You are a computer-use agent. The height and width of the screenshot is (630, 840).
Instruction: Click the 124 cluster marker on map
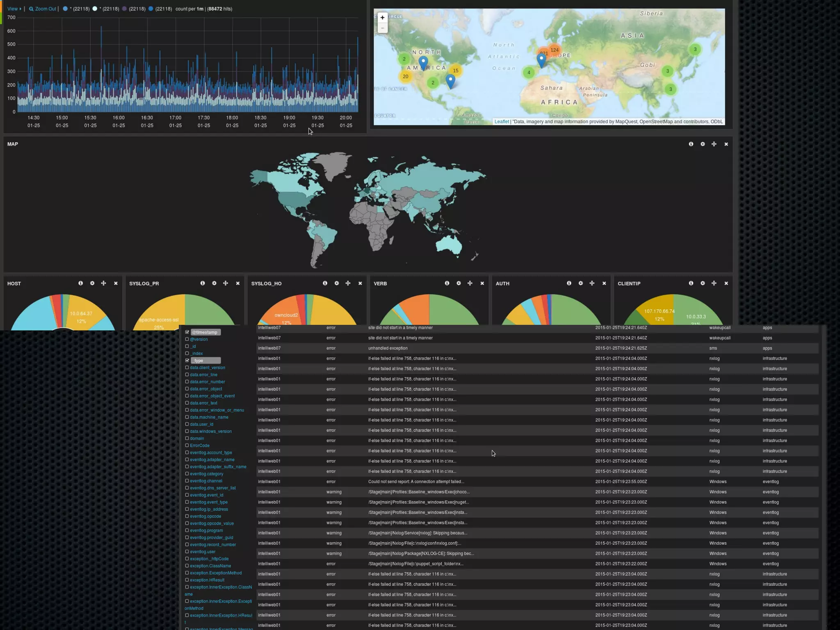[555, 50]
